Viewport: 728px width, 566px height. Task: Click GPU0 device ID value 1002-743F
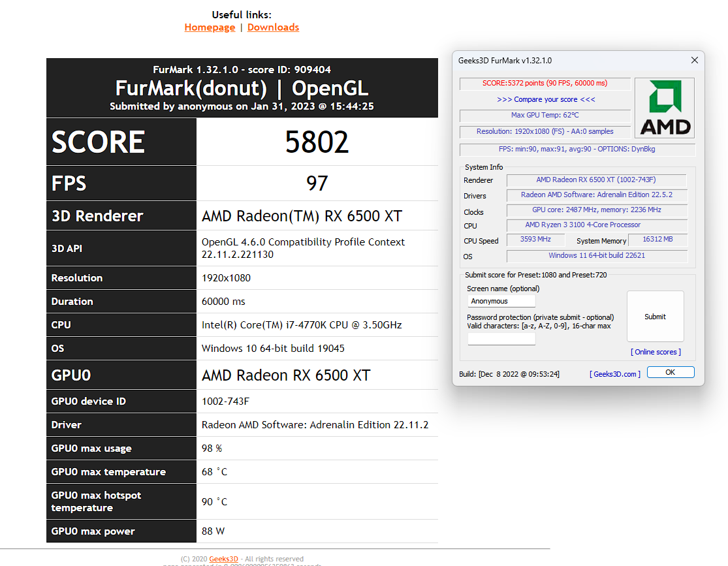pos(225,401)
